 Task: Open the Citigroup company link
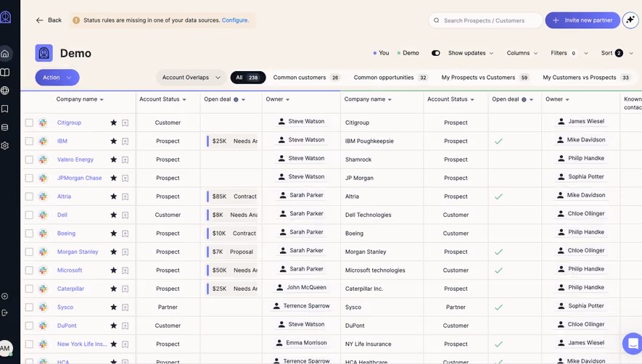(x=69, y=123)
